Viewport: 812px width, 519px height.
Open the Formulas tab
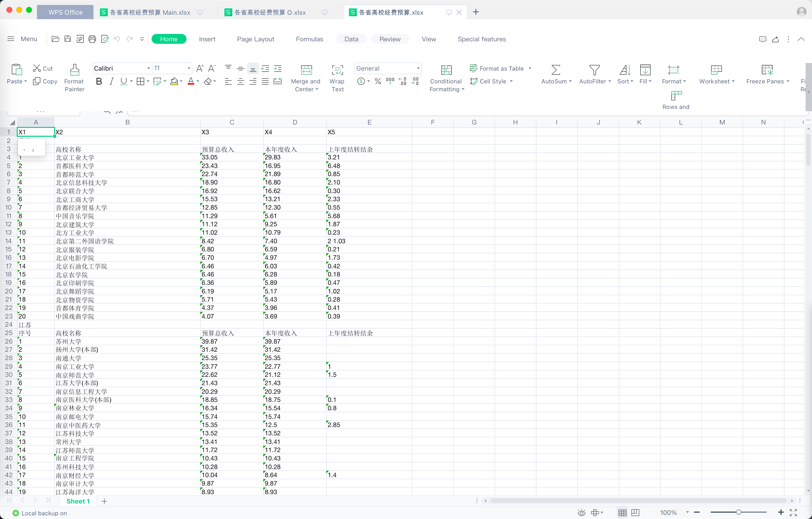pos(310,39)
